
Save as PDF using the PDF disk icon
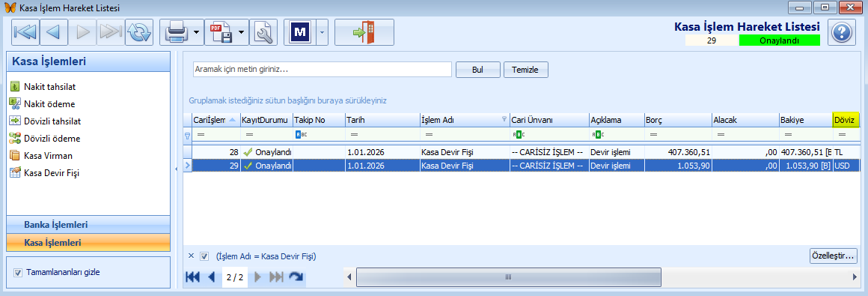tap(221, 33)
